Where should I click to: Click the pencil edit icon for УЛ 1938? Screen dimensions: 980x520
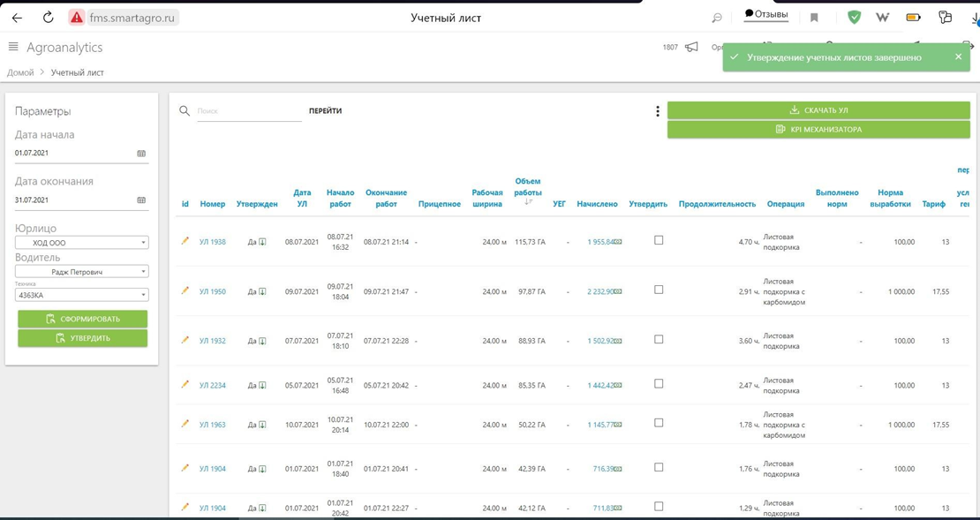185,241
